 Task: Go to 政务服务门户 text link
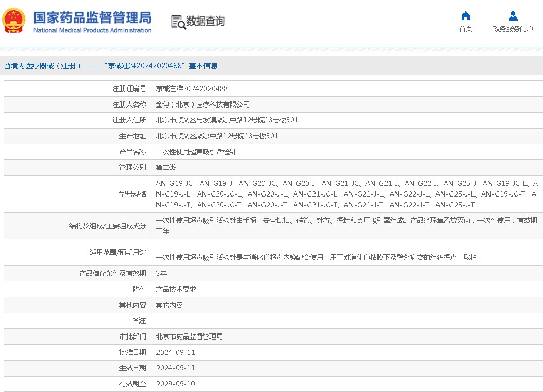point(513,29)
